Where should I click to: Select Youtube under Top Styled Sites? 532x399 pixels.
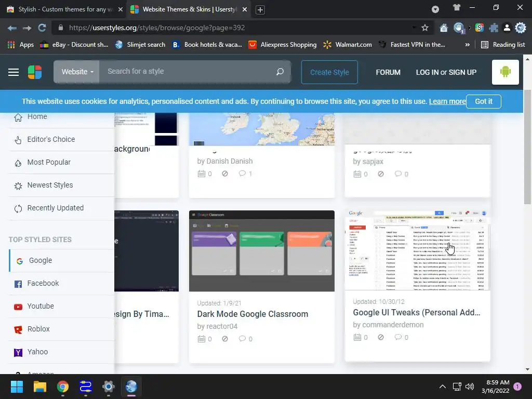(x=61, y=306)
